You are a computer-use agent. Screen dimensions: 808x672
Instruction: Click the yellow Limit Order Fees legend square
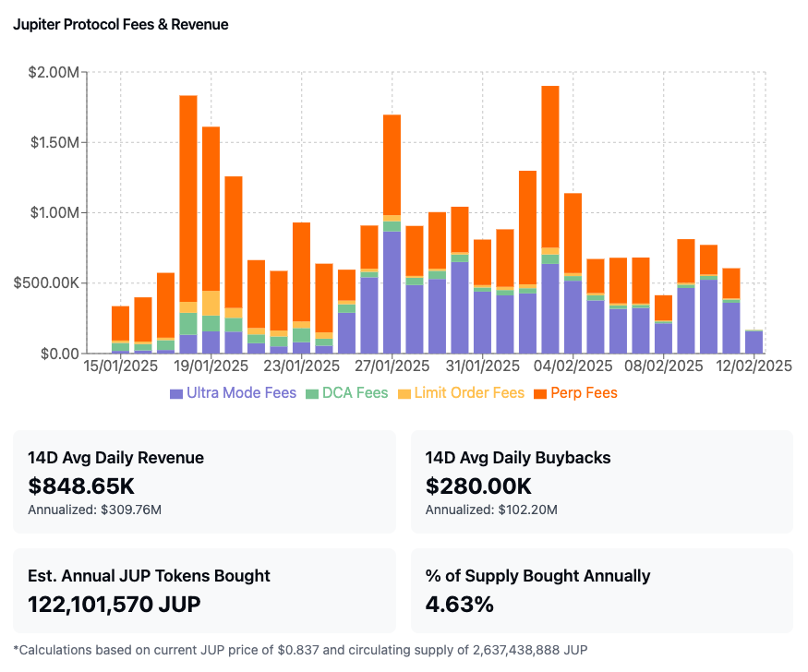404,393
